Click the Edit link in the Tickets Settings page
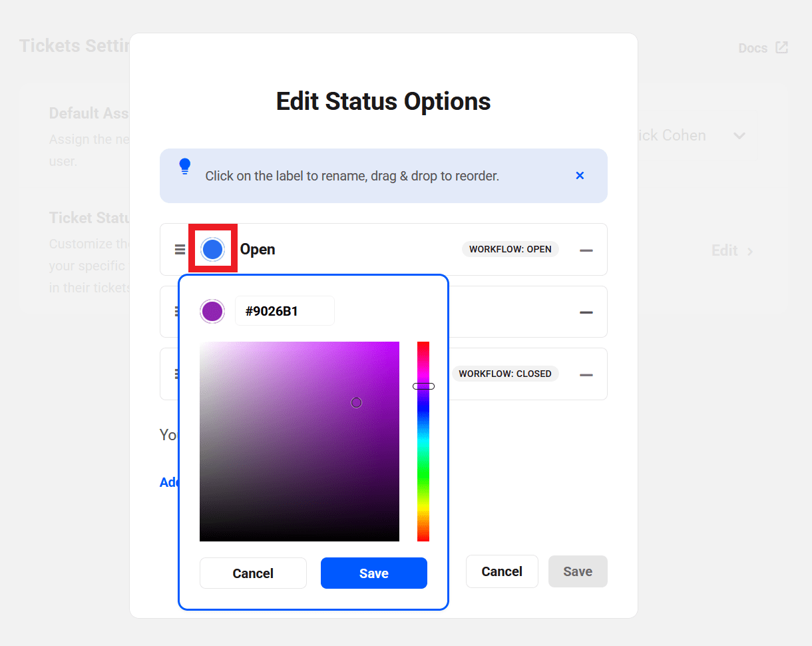The image size is (812, 646). coord(732,250)
